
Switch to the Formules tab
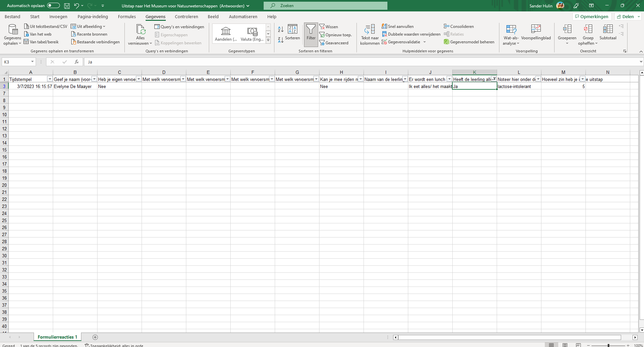(x=127, y=16)
